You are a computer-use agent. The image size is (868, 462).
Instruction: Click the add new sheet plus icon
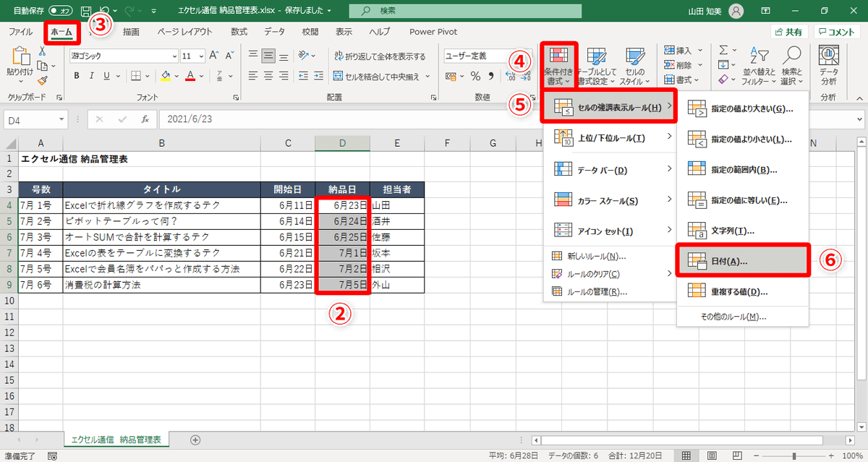(x=195, y=440)
